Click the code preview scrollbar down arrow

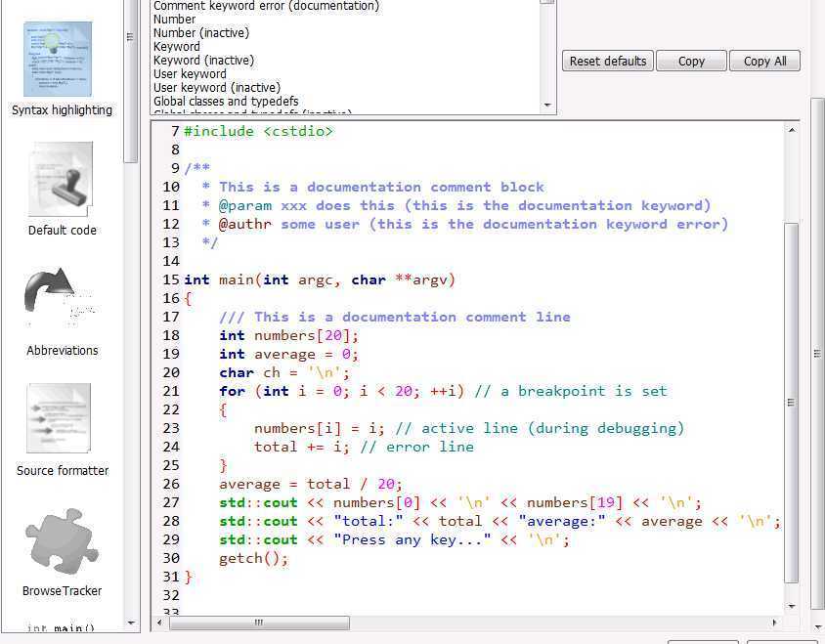792,607
